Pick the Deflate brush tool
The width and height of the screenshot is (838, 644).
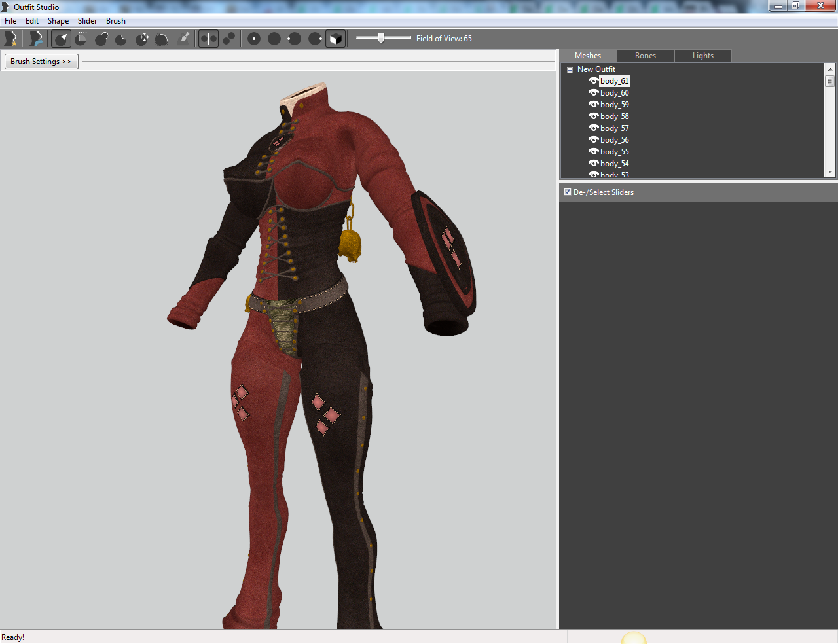pyautogui.click(x=122, y=39)
